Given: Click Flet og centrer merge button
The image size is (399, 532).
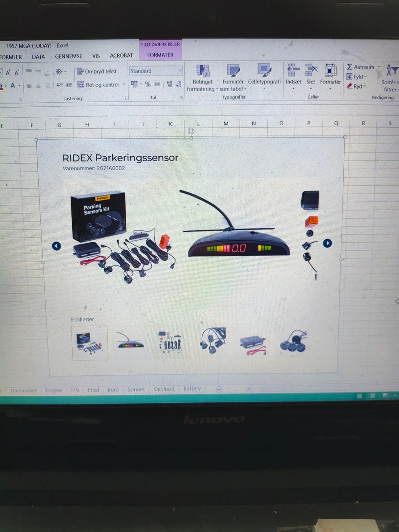Looking at the screenshot, I should (x=99, y=85).
